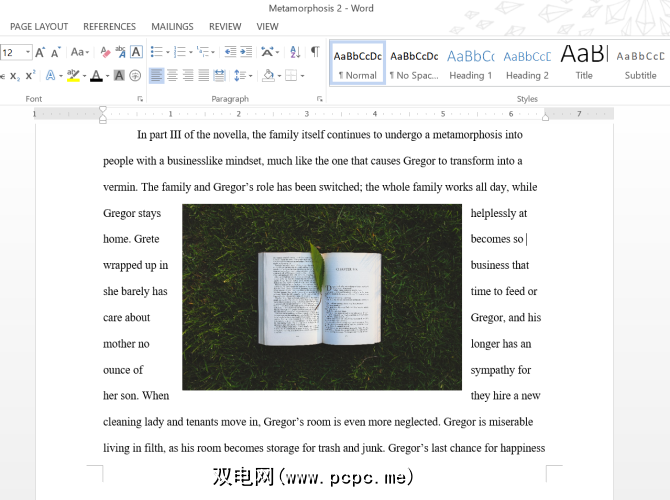Apply subscript formatting

click(14, 76)
